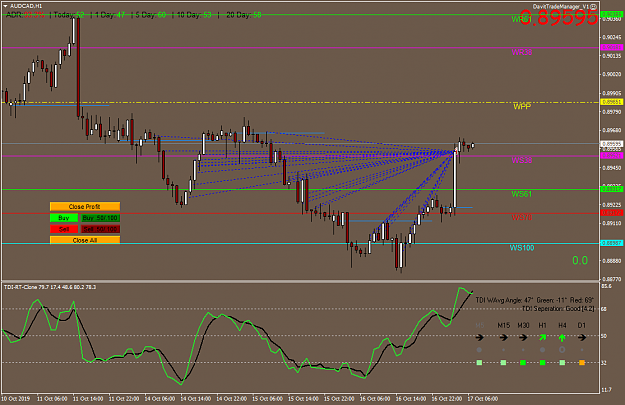The image size is (625, 405).
Task: Click the WPP weekly pivot label
Action: click(522, 106)
